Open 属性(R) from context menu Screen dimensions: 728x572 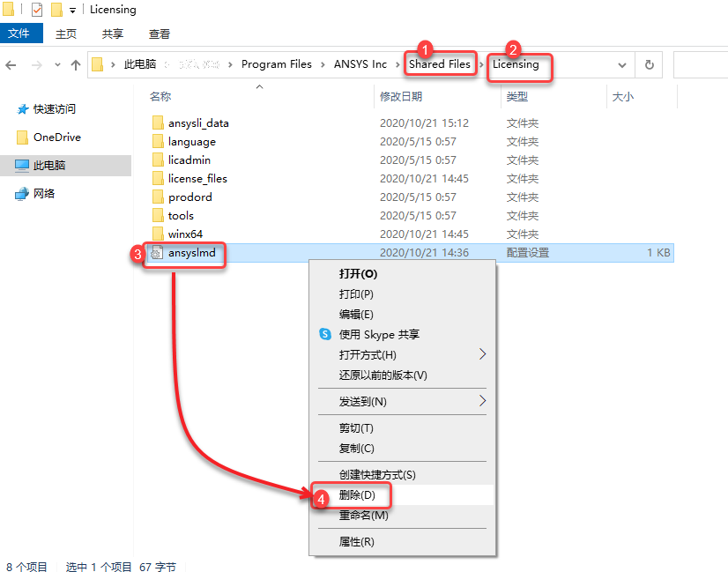coord(402,541)
